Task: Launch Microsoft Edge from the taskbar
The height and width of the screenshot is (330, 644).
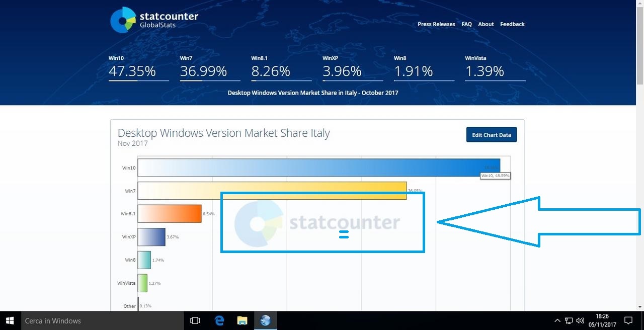Action: tap(219, 320)
